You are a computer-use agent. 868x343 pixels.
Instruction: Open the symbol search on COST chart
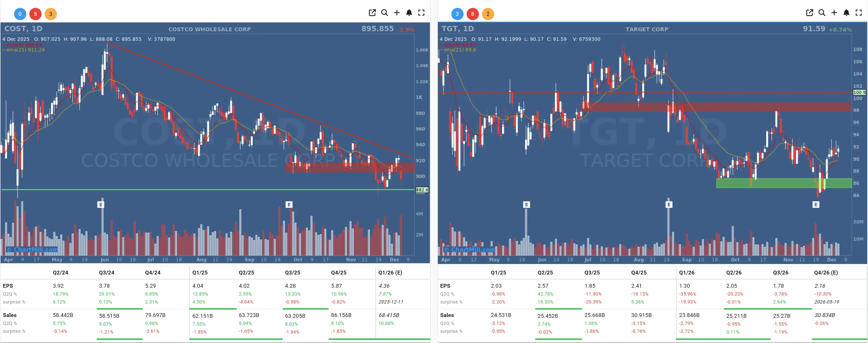click(x=385, y=12)
